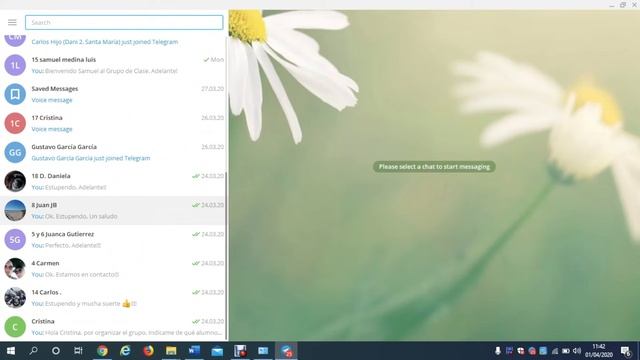Click Voice message preview under 17 Cristina
Screen dimensions: 640x360
coord(52,129)
